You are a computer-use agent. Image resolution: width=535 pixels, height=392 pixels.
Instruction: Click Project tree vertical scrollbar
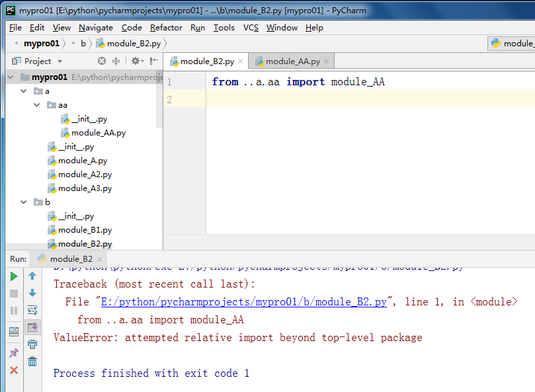[x=159, y=100]
